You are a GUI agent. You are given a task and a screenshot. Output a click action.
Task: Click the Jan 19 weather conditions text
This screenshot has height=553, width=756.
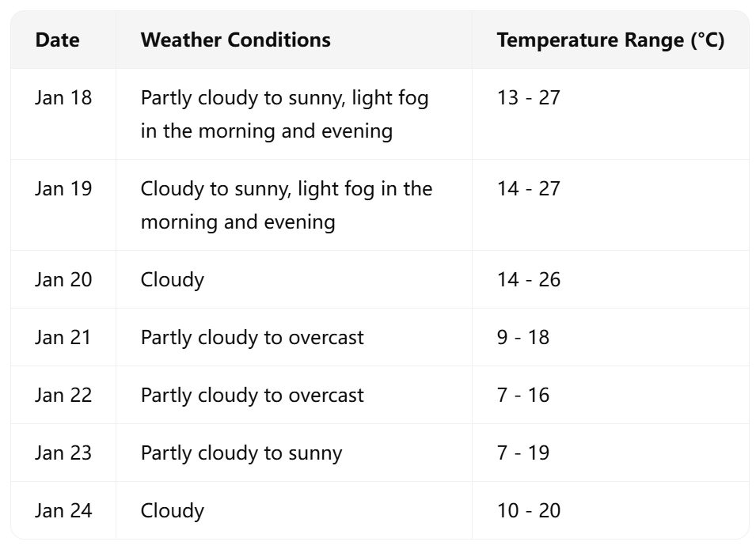coord(286,205)
